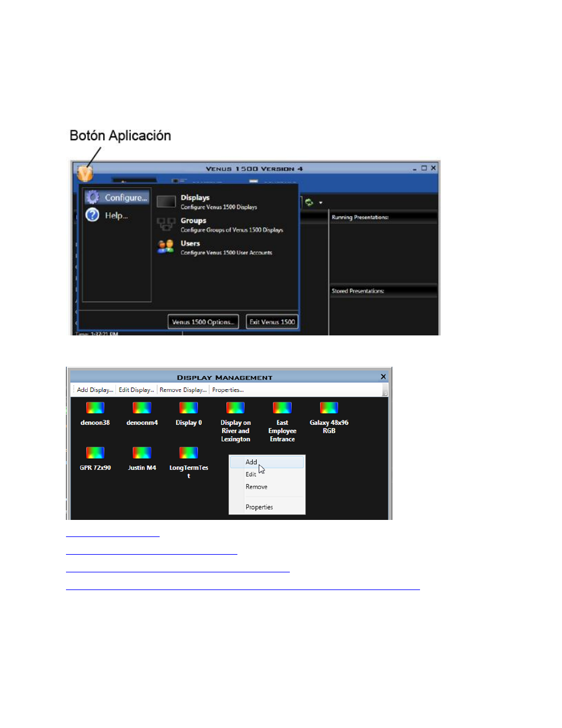The height and width of the screenshot is (728, 562).
Task: Open the Display Management toolbar overflow arrow
Action: click(385, 391)
